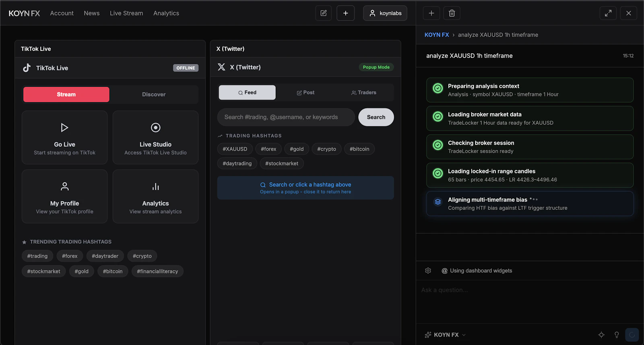Select the #daytrading hashtag chip
Viewport: 644px width, 345px height.
click(x=237, y=164)
